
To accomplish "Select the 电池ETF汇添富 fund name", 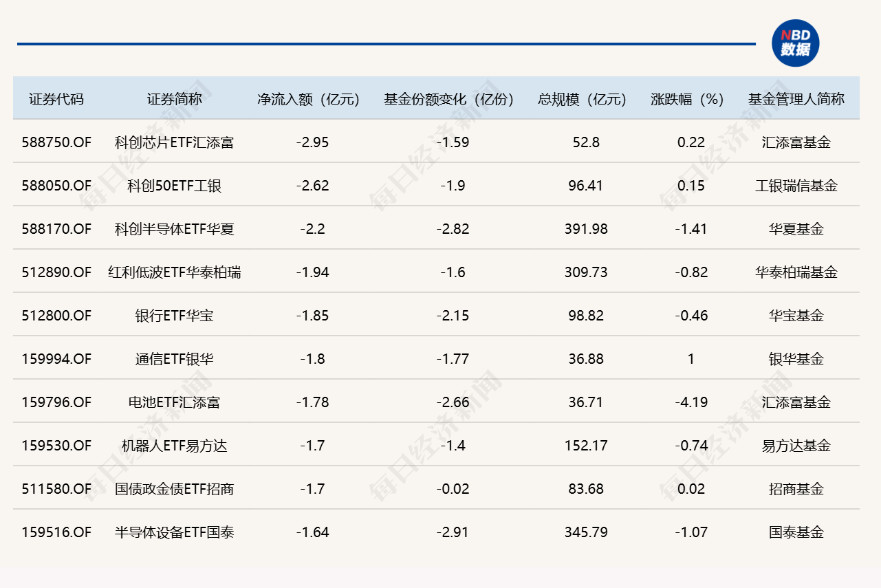I will 175,402.
